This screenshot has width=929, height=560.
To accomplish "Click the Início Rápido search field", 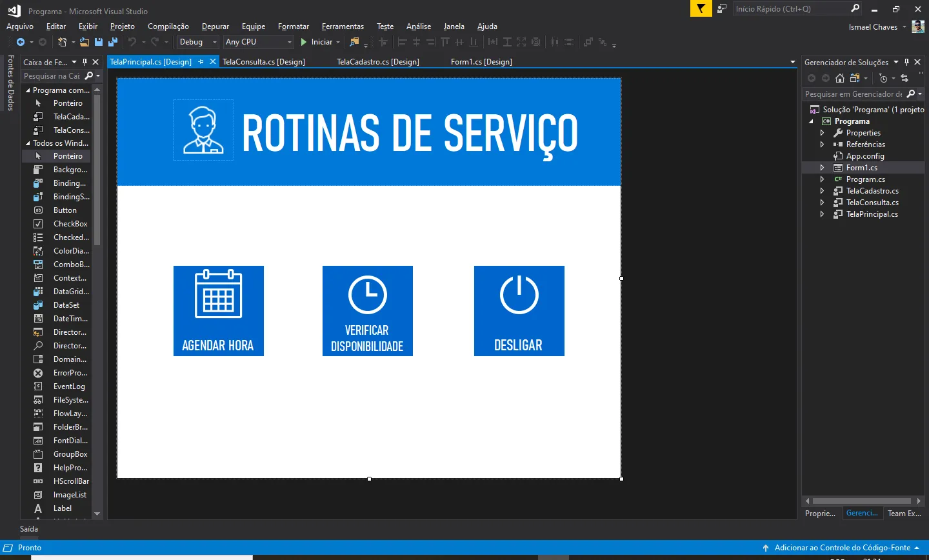I will click(x=791, y=8).
